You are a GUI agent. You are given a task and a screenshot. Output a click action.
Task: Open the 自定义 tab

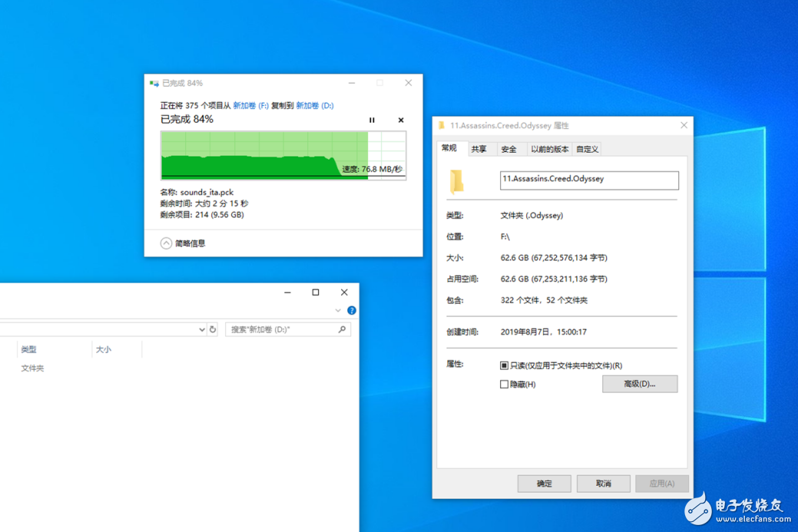coord(587,149)
